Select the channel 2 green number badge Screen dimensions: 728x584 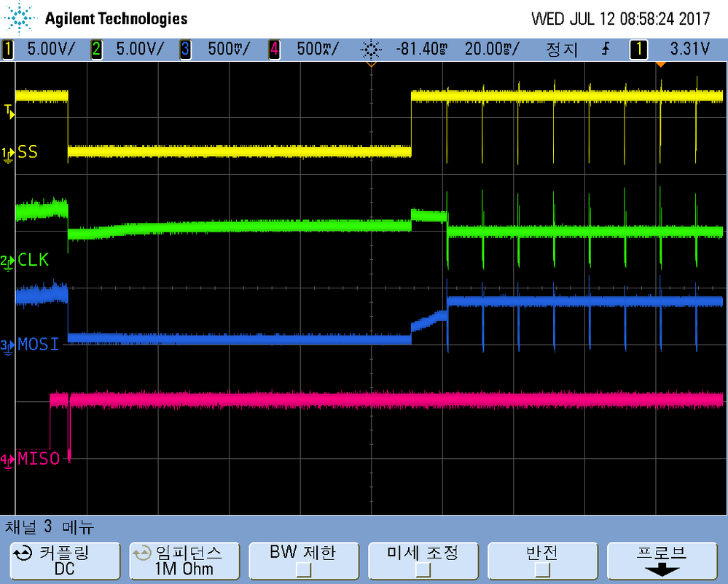click(x=97, y=50)
